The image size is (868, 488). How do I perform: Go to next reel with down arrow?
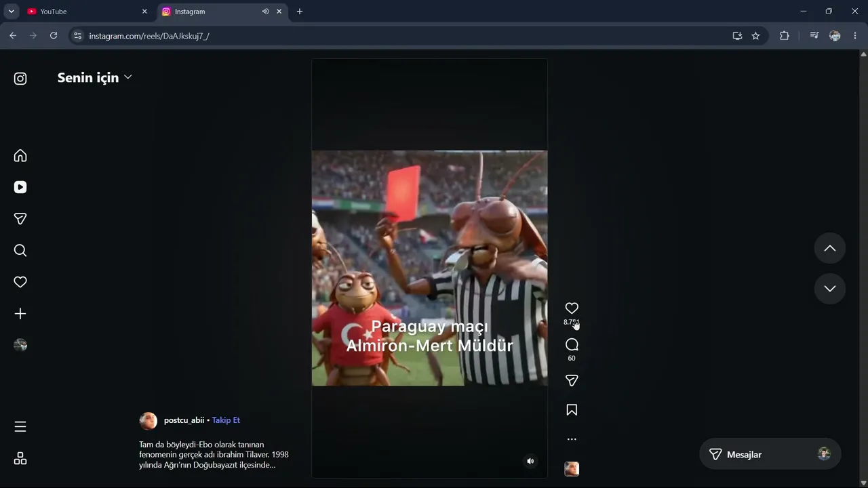829,289
